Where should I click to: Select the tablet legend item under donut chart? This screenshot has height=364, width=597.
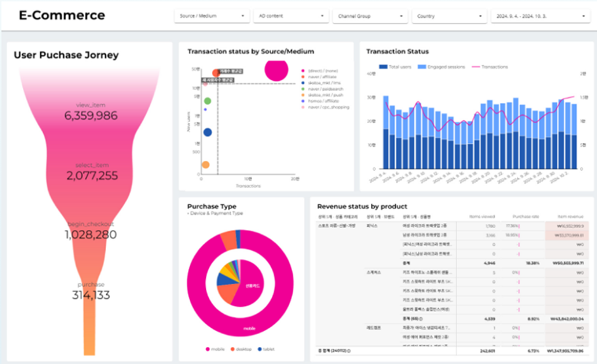coord(266,349)
